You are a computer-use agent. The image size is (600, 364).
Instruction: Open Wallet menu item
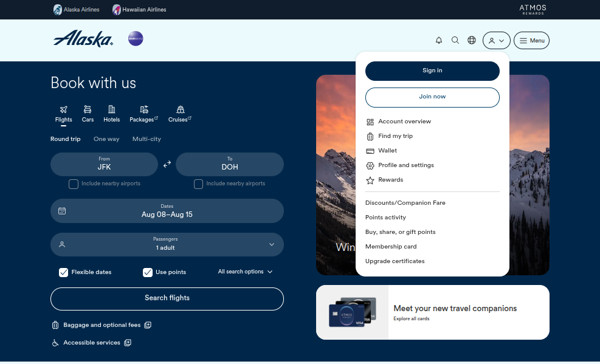pos(387,151)
